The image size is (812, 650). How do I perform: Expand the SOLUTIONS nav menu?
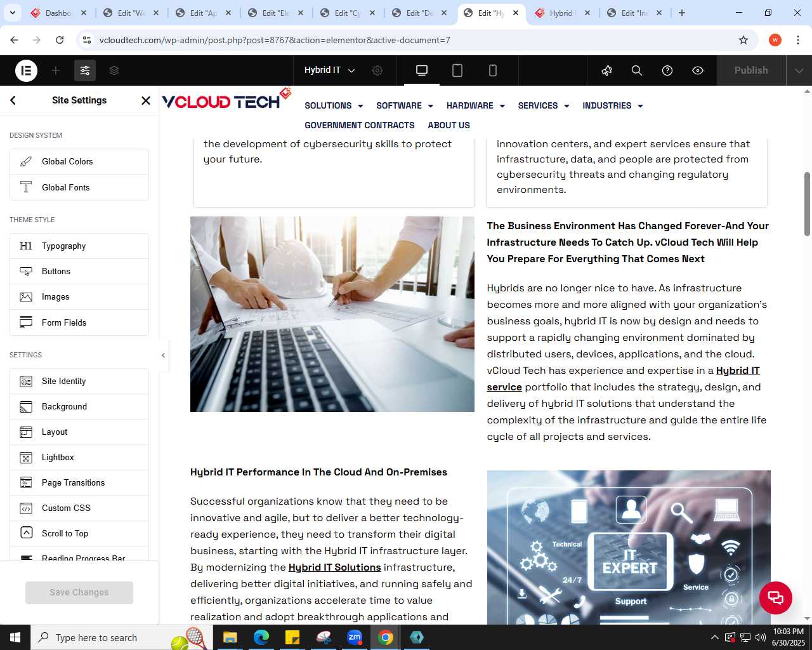pos(334,105)
